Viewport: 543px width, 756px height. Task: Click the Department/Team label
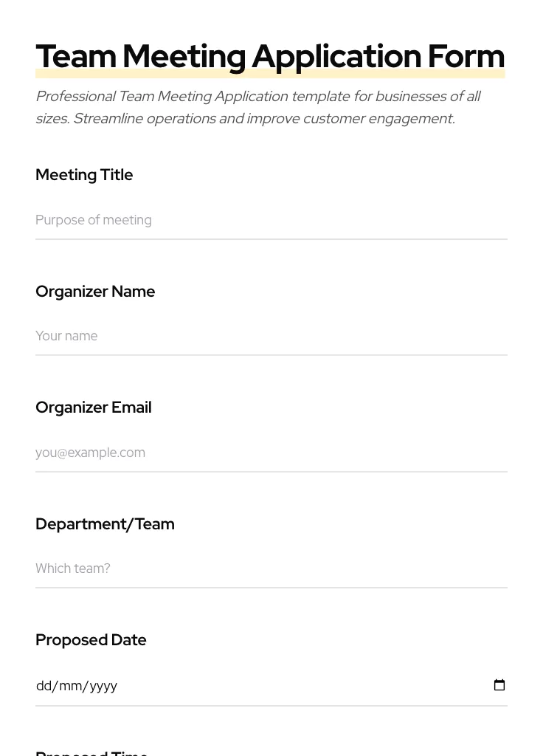(x=105, y=524)
